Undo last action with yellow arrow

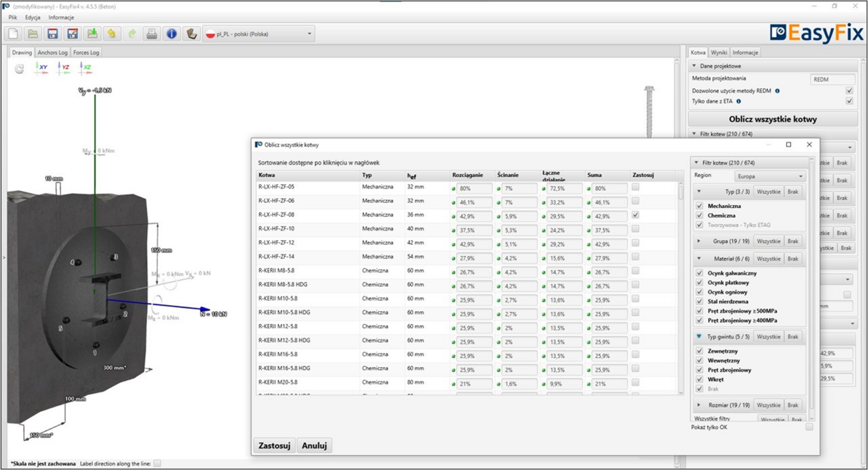click(112, 34)
